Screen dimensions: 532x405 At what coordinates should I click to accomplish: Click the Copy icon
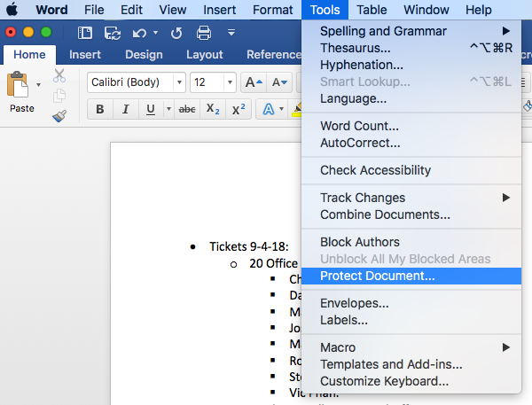[59, 96]
